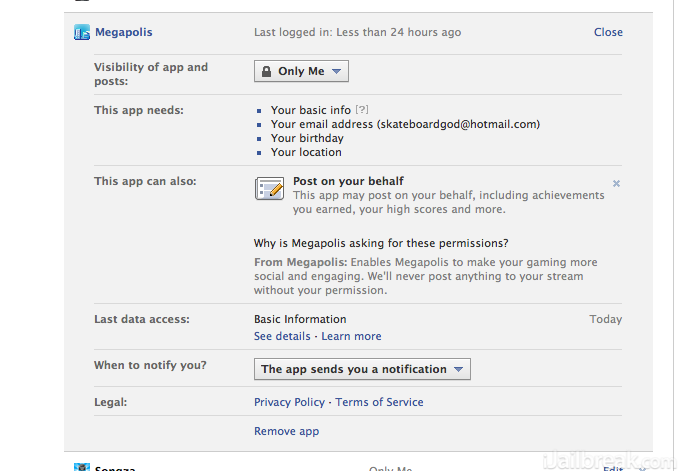Click the Songza app icon

click(x=82, y=467)
